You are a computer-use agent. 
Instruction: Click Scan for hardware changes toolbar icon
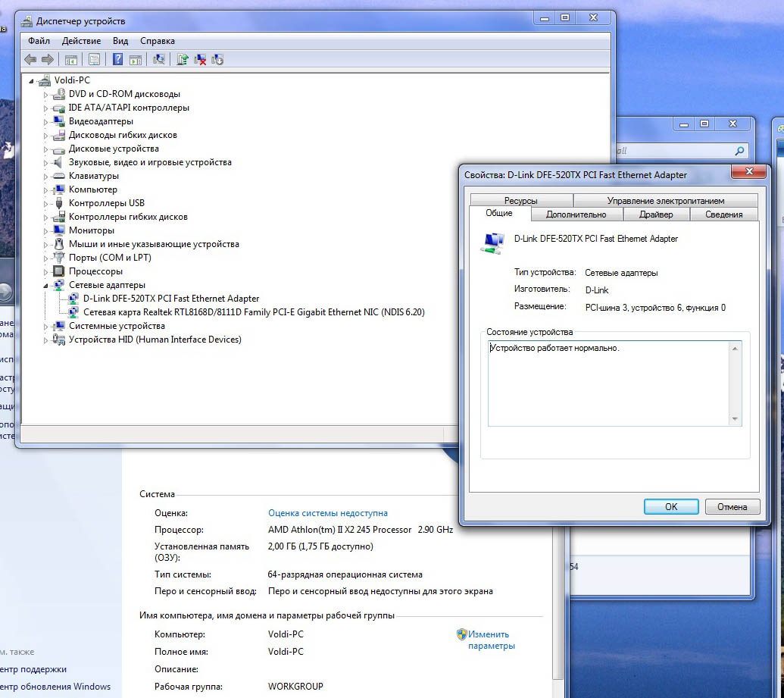tap(159, 59)
